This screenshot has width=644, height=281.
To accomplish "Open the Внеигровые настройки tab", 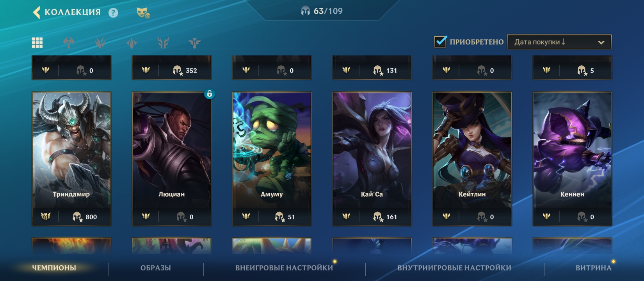I will pyautogui.click(x=284, y=268).
